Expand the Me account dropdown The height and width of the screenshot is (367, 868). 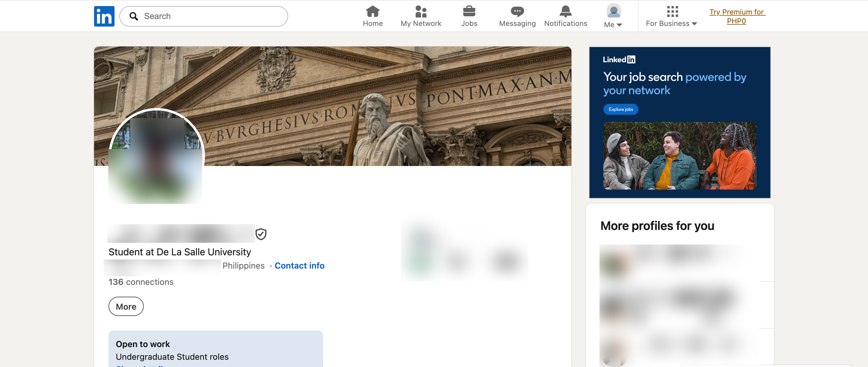pyautogui.click(x=613, y=16)
